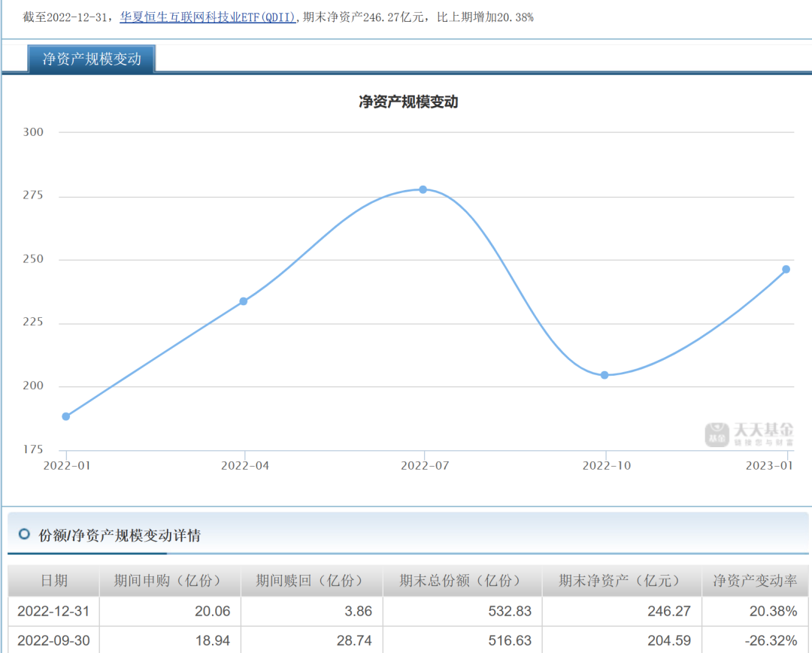Select the 2022-07 peak data point
The height and width of the screenshot is (653, 812).
click(422, 190)
